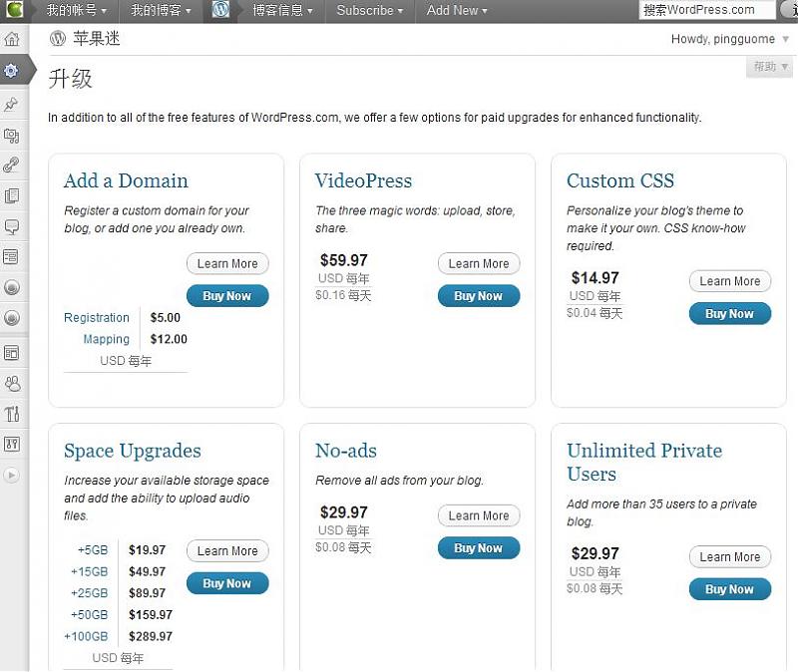Image resolution: width=798 pixels, height=672 pixels.
Task: Click Learn More under Custom CSS
Action: click(x=730, y=281)
